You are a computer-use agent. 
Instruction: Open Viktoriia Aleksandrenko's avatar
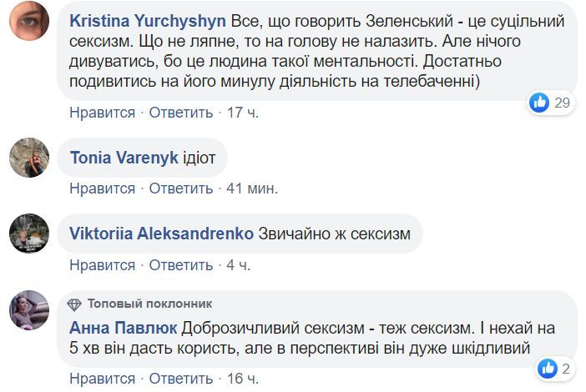29,234
